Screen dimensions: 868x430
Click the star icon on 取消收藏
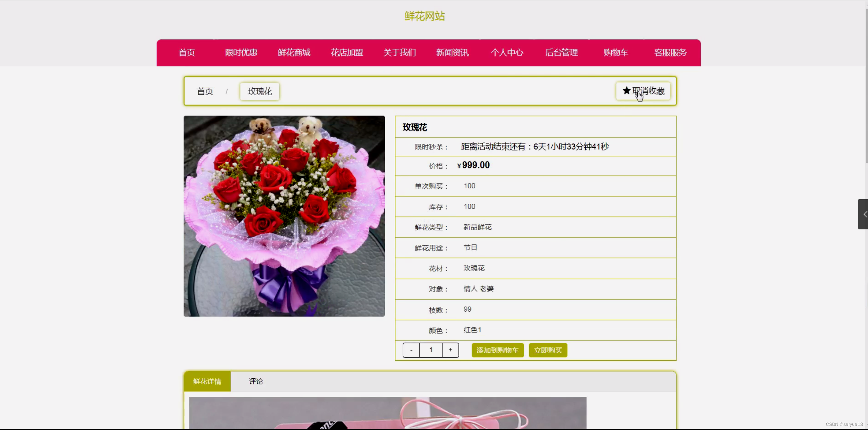click(x=626, y=91)
